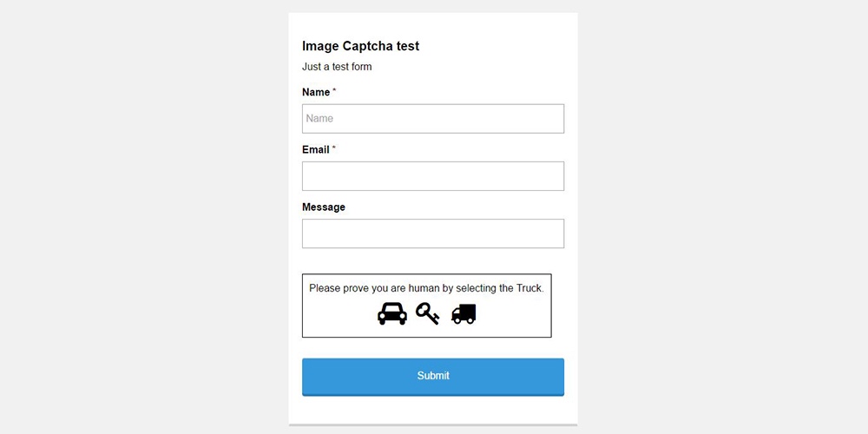Click the word "human" in the captcha prompt
This screenshot has height=434, width=868.
point(424,288)
